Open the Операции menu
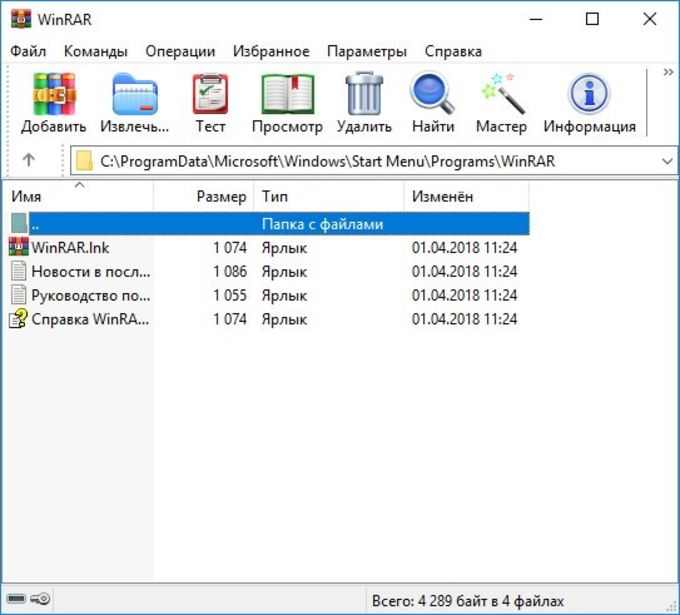 pos(180,51)
